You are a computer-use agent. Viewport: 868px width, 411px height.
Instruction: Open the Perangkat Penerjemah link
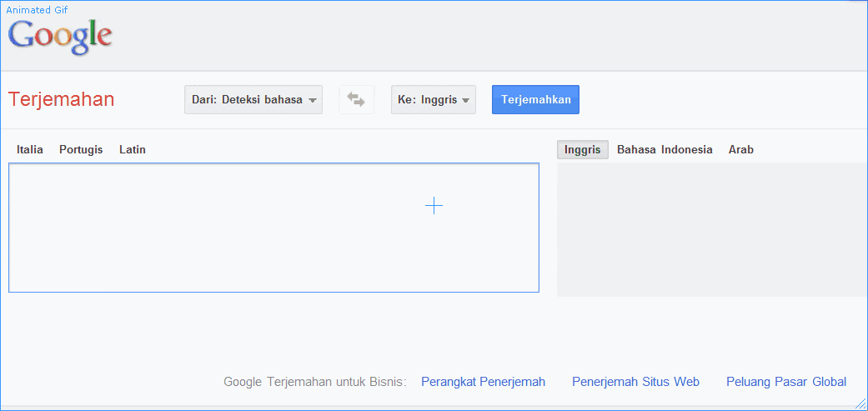[x=484, y=382]
